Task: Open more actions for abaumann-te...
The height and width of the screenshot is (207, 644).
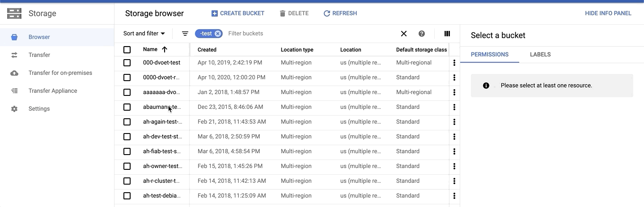Action: point(454,107)
